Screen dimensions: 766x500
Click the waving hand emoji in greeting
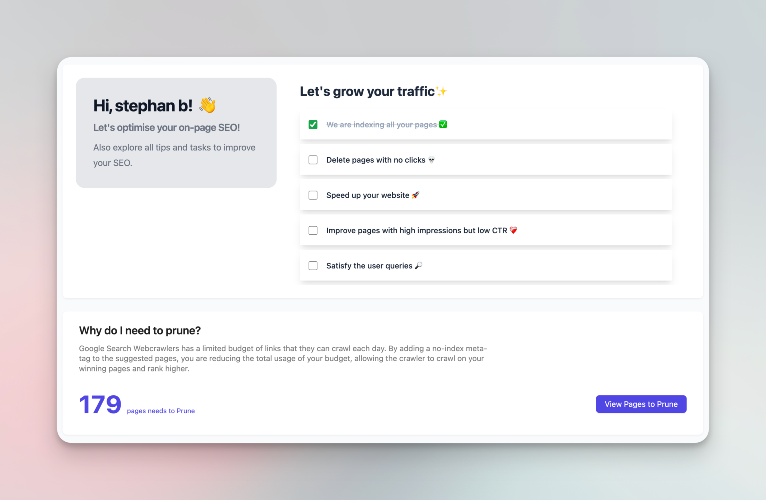click(x=207, y=105)
